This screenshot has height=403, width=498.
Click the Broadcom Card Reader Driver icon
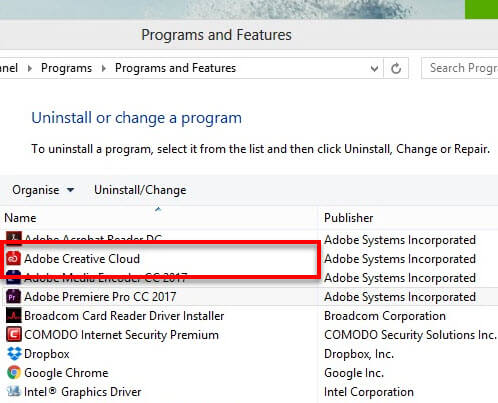[13, 316]
